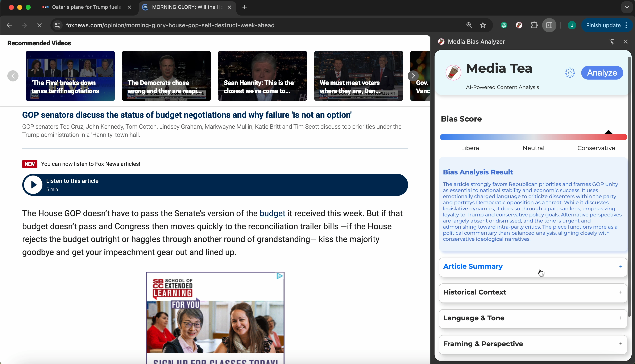Open a new tab with plus icon
The width and height of the screenshot is (635, 364).
(244, 7)
